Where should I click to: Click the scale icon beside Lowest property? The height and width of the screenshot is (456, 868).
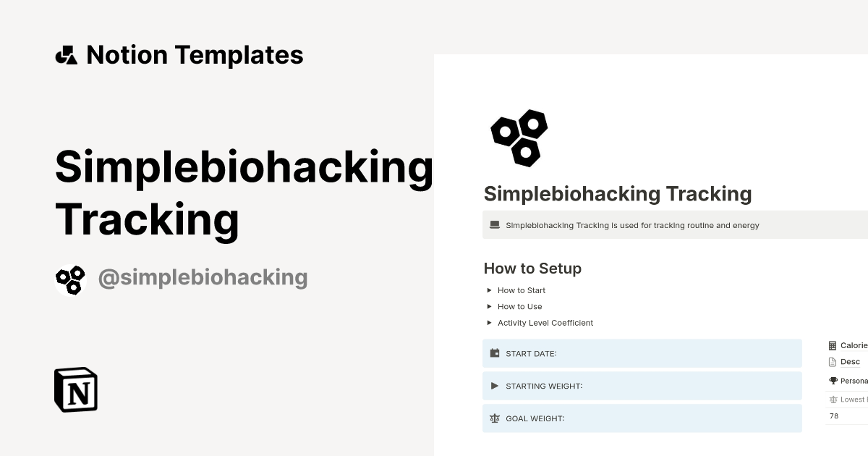click(x=833, y=399)
